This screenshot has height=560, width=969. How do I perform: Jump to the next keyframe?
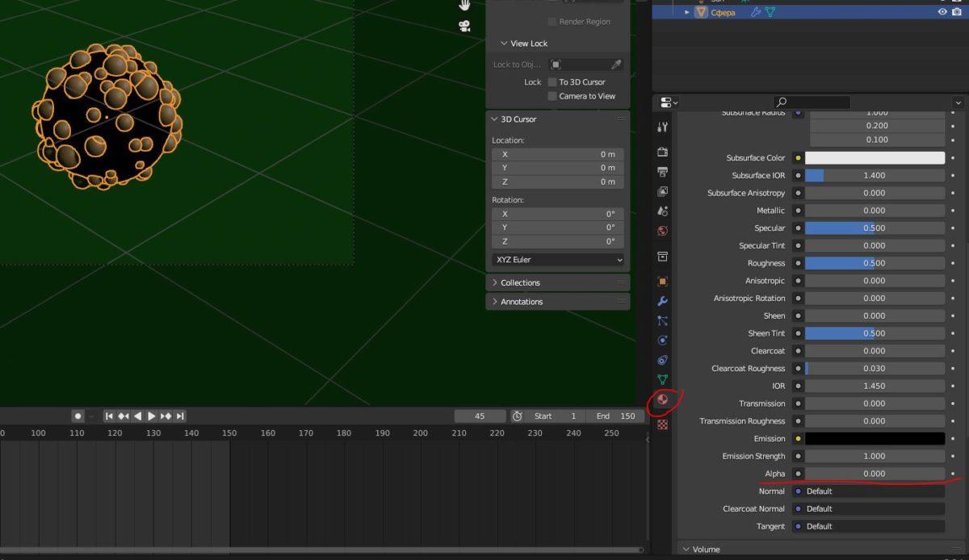(166, 416)
